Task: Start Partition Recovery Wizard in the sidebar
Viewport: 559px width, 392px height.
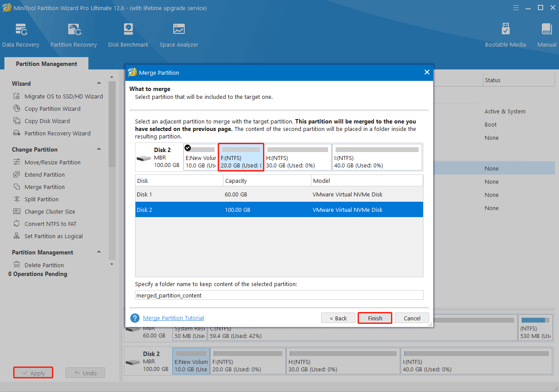Action: [52, 133]
